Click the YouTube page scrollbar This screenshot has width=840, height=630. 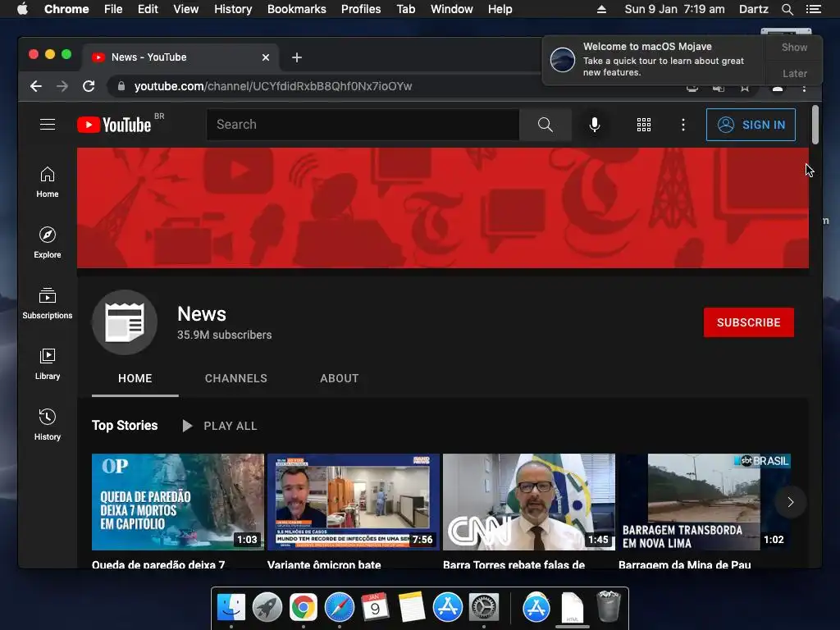coord(815,125)
